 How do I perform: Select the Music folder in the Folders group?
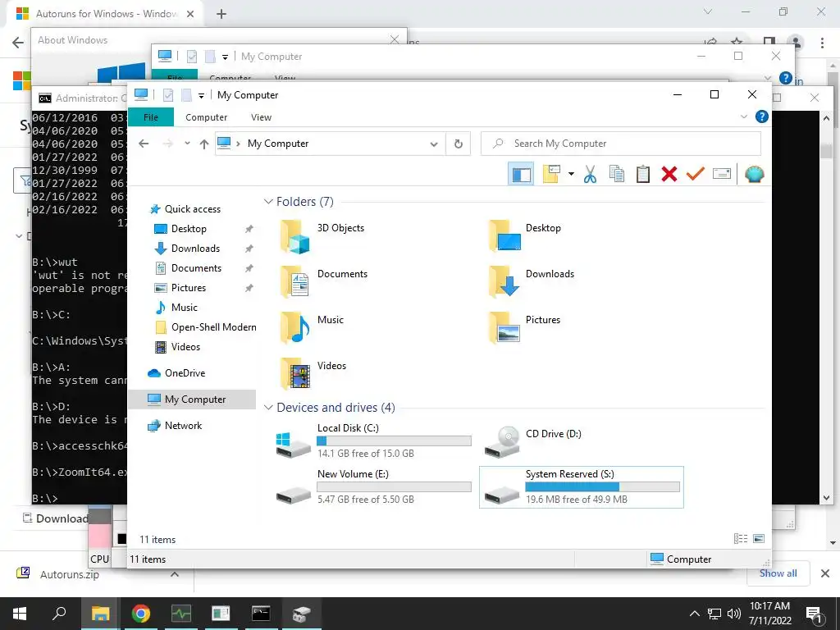(x=312, y=328)
